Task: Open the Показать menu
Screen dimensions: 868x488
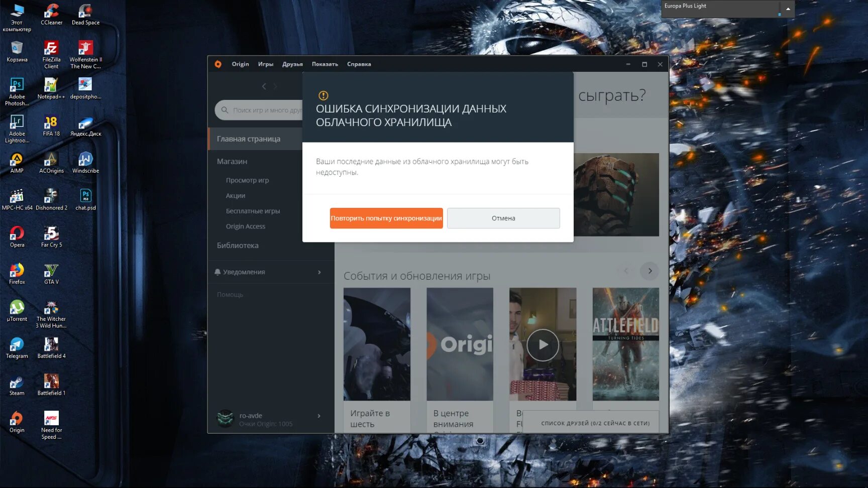Action: pyautogui.click(x=325, y=64)
